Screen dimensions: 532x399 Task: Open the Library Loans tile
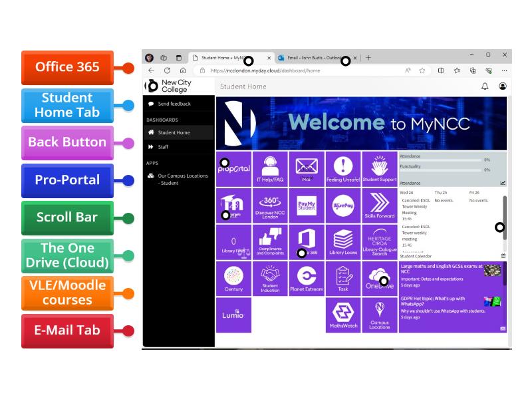coord(342,242)
